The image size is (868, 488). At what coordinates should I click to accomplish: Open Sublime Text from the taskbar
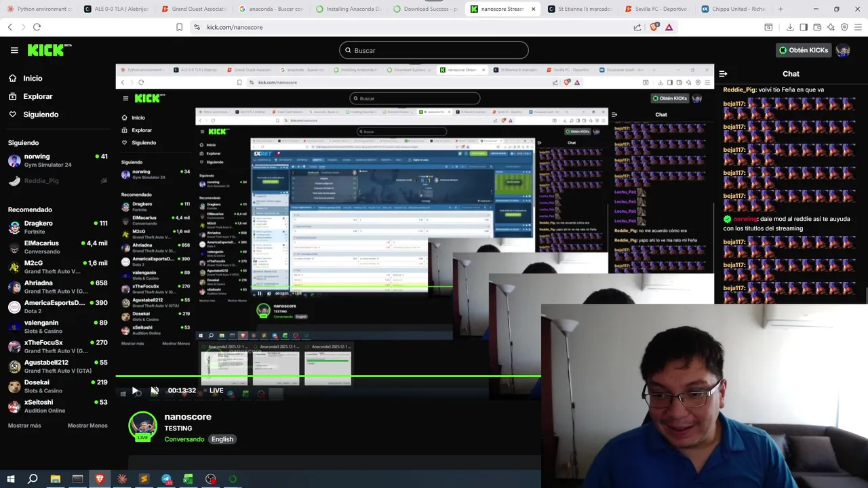coord(144,479)
